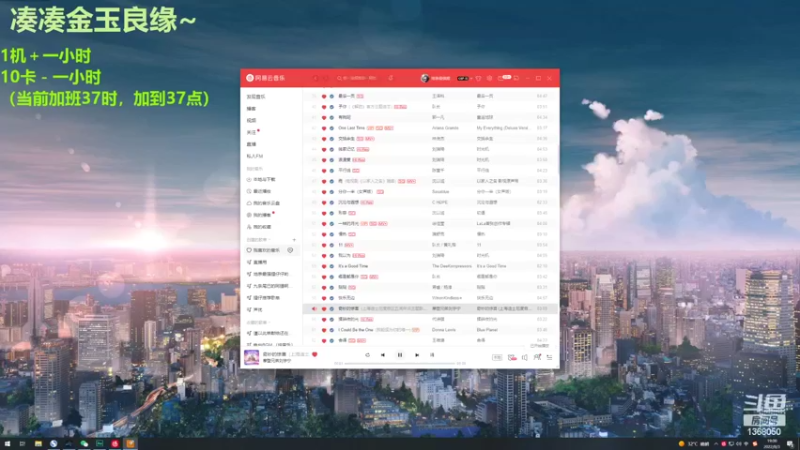Click the NetEase Cloud Music logo
This screenshot has height=450, width=800.
(x=266, y=78)
